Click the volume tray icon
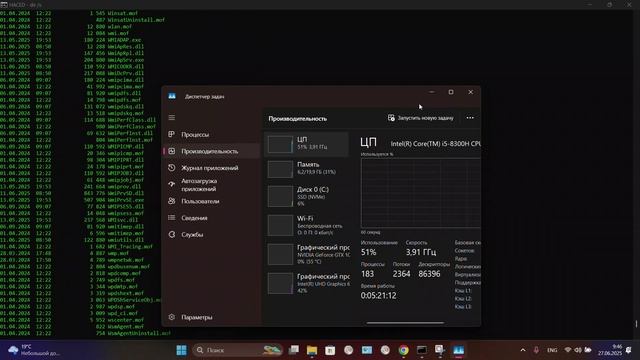The height and width of the screenshot is (360, 640). click(578, 350)
